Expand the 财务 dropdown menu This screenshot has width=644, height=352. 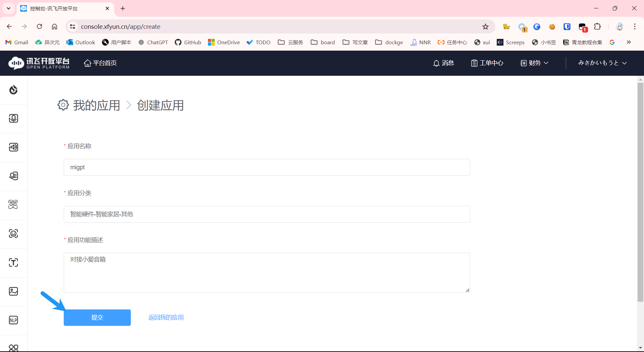pos(534,63)
